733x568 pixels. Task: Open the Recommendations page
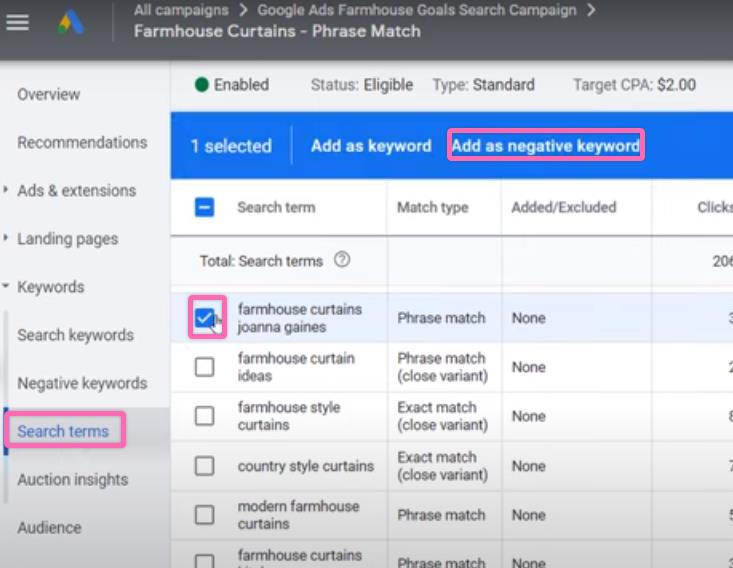pyautogui.click(x=82, y=142)
